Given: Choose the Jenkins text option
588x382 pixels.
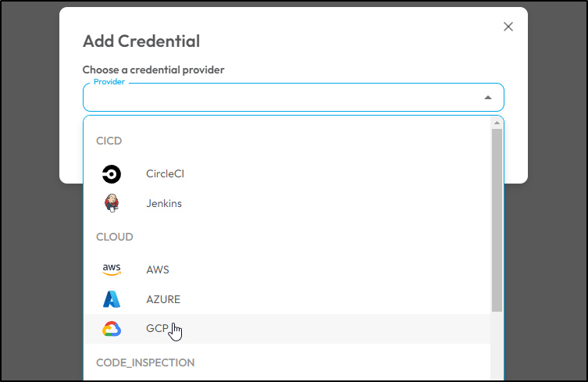Looking at the screenshot, I should [x=164, y=203].
